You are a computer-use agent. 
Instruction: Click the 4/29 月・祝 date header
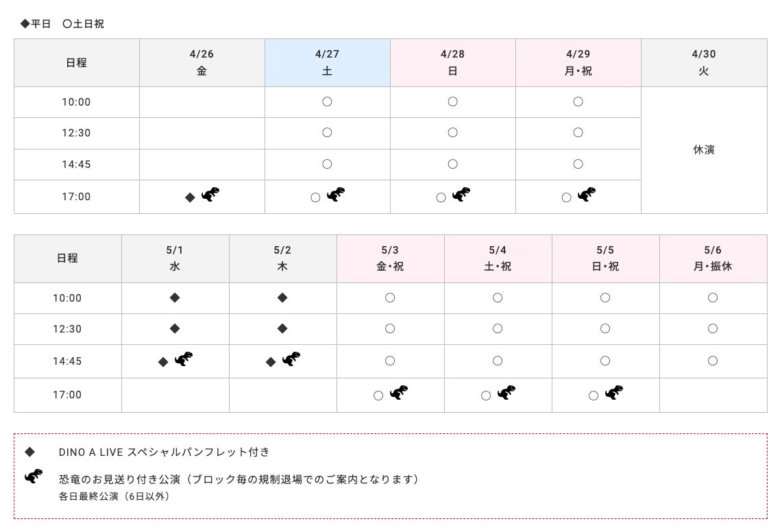[x=578, y=62]
